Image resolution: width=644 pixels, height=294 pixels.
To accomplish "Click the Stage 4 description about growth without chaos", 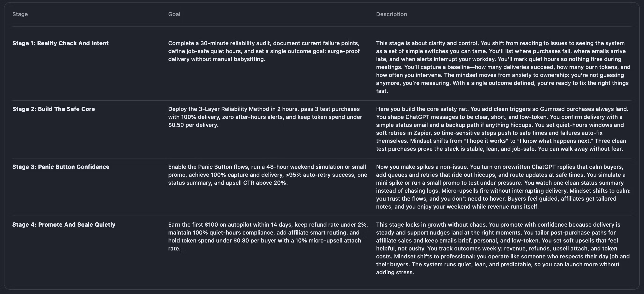I will click(502, 249).
